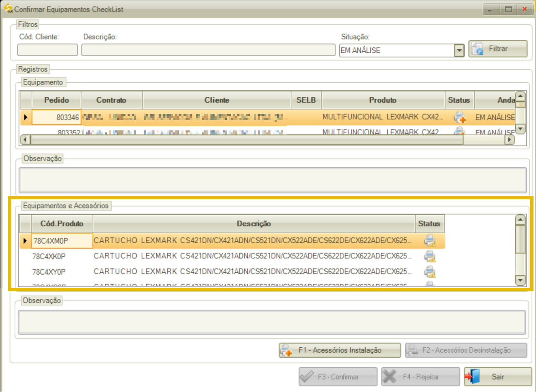Click description of 78C4XY0P cartridge
536x392 pixels.
253,272
